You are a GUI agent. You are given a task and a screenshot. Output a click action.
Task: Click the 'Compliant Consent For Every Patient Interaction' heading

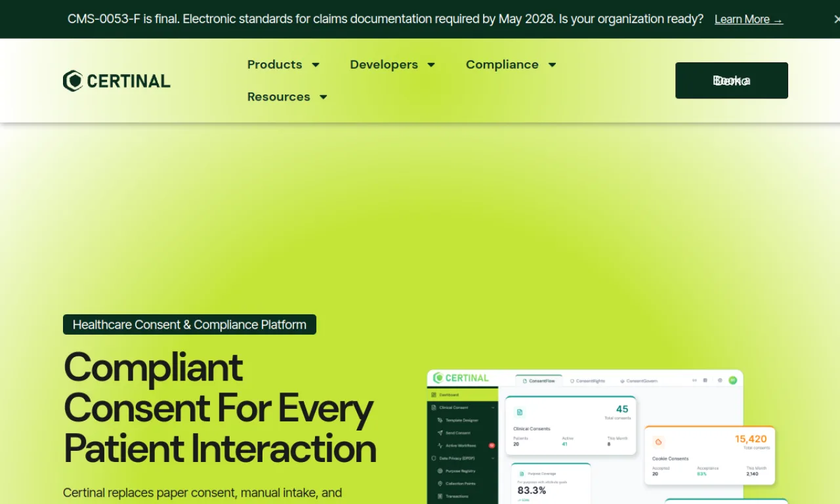click(x=220, y=408)
